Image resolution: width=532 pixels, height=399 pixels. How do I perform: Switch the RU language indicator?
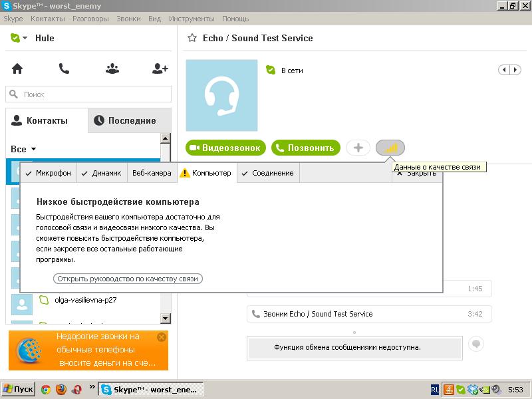[x=435, y=390]
